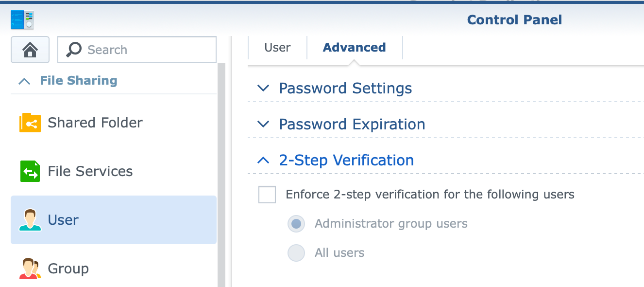Go to Control Panel home
Screen dimensions: 644x287
30,50
